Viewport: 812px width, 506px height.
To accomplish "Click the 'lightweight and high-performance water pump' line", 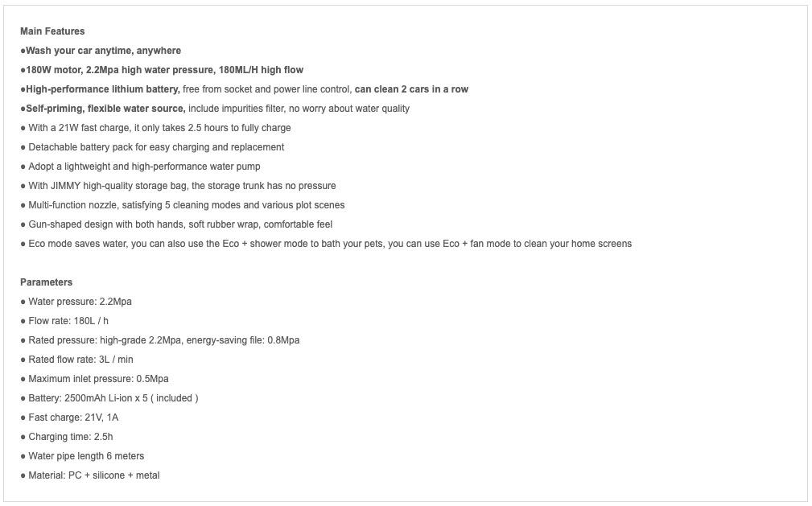I will point(144,167).
